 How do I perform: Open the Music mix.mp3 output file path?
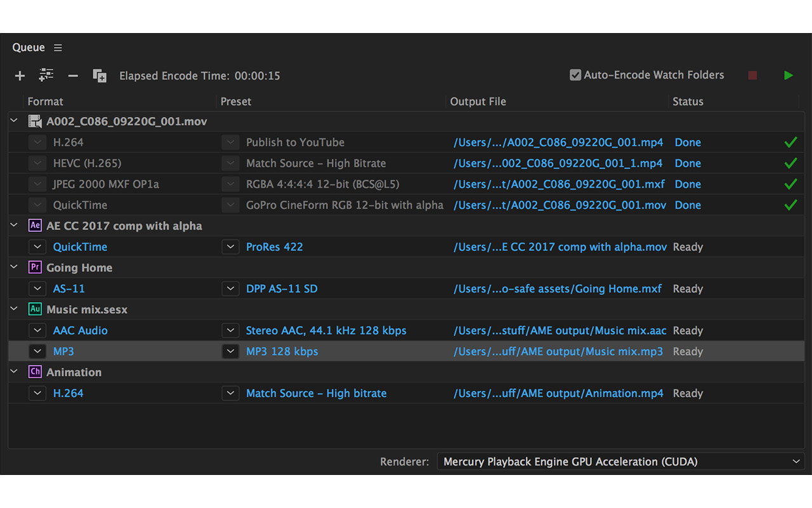(558, 352)
